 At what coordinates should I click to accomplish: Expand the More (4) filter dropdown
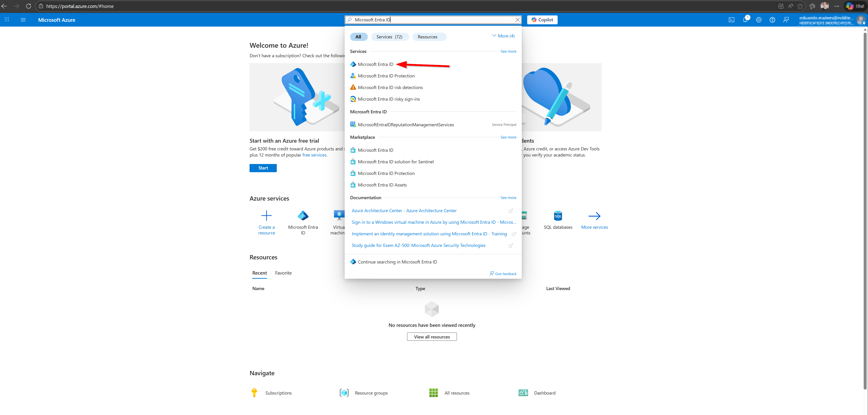(503, 36)
